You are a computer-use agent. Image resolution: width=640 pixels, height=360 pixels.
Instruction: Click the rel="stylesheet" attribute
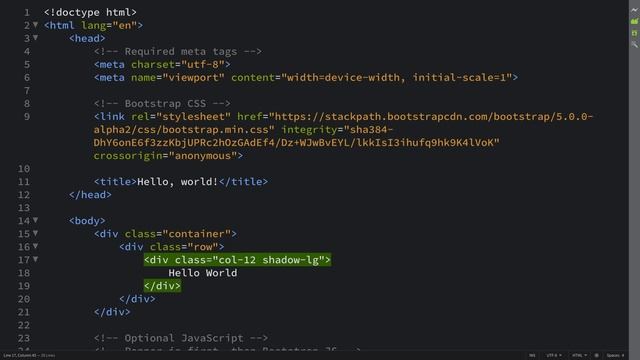point(181,117)
